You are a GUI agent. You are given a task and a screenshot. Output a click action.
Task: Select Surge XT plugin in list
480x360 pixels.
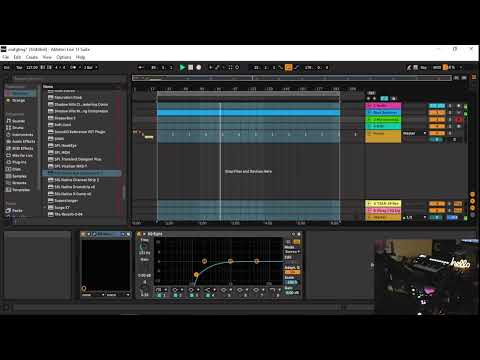point(62,208)
